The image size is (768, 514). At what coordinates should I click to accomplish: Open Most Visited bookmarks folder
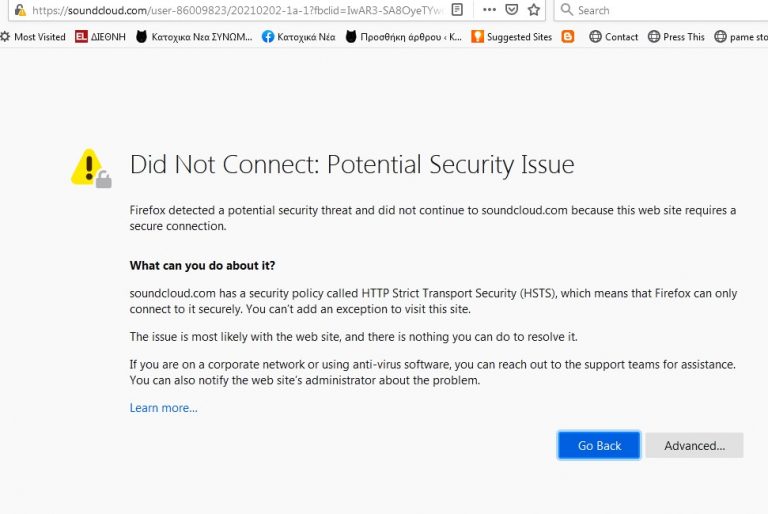[x=33, y=37]
